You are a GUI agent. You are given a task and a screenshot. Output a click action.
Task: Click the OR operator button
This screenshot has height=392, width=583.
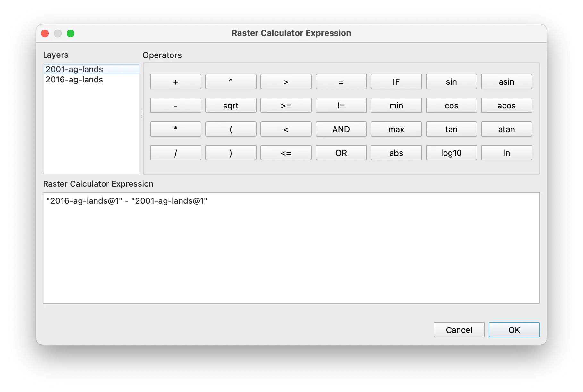(x=341, y=153)
